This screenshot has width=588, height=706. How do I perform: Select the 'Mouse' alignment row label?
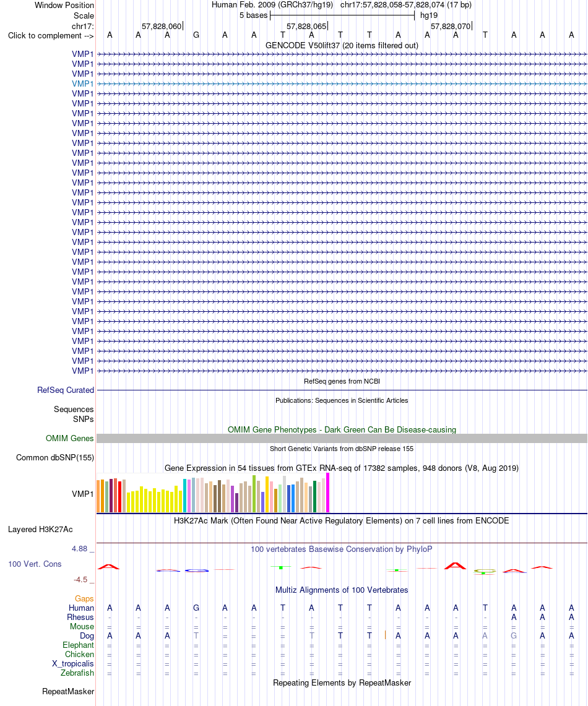[x=82, y=627]
